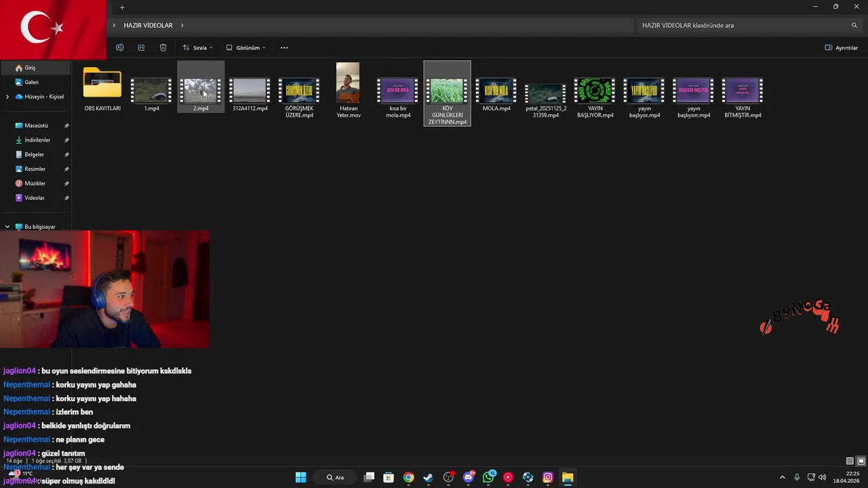Open WhatsApp from the taskbar
This screenshot has width=868, height=488.
pos(488,477)
